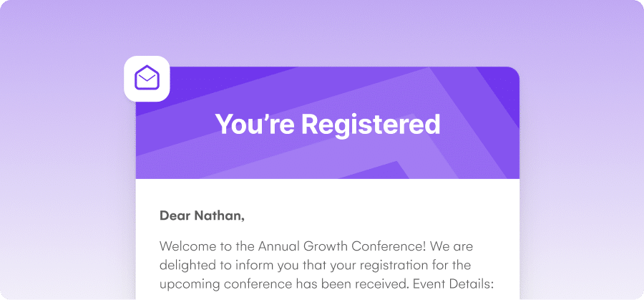Click the word "Registered" in the banner

tap(371, 125)
